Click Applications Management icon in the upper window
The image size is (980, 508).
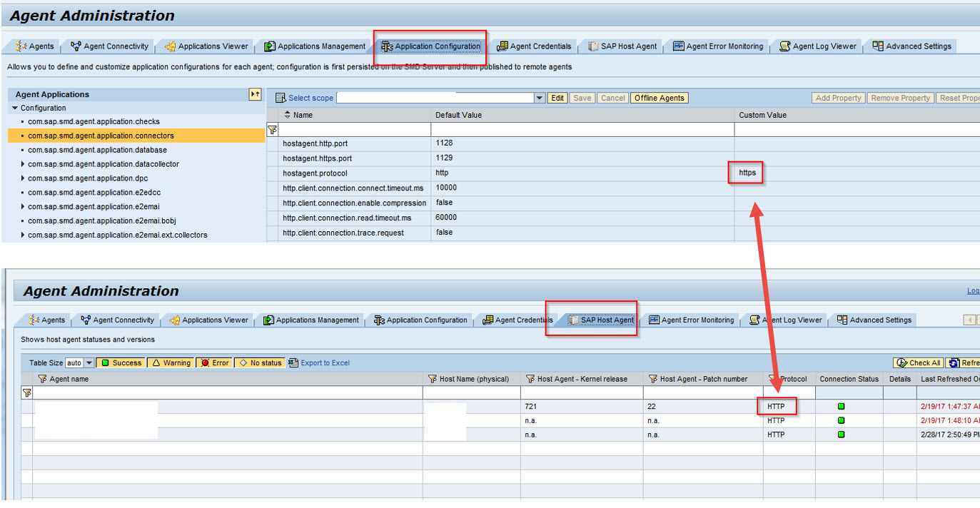tap(270, 46)
